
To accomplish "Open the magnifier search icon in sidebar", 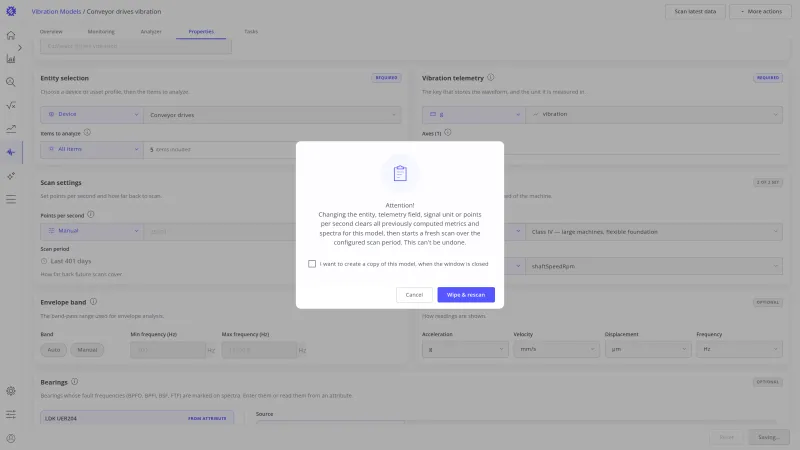I will coord(11,82).
